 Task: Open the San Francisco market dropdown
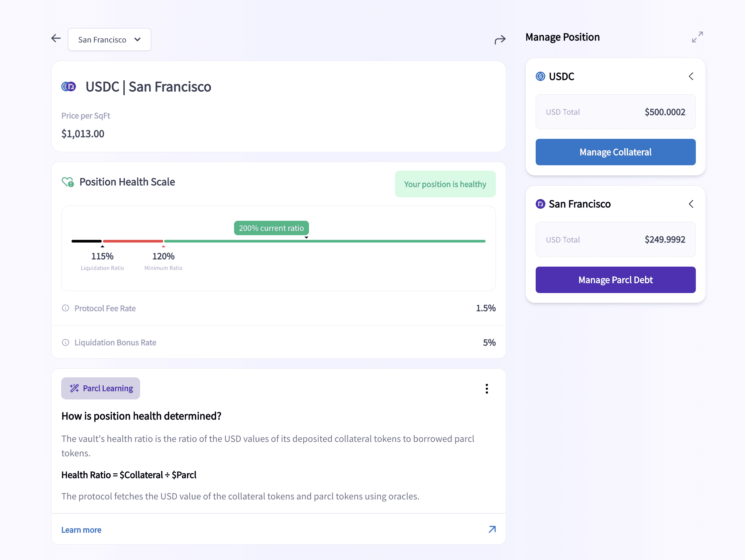pyautogui.click(x=109, y=39)
